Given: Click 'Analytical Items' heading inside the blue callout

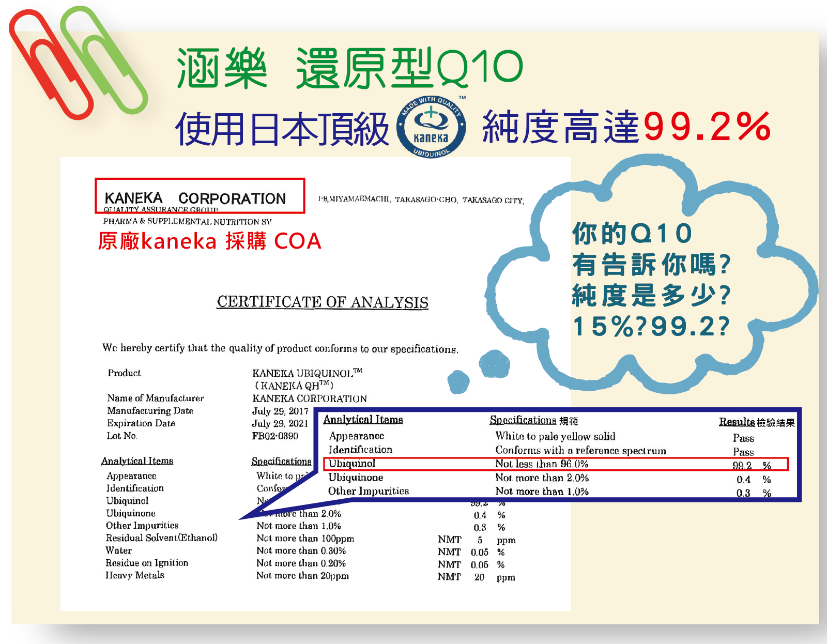Looking at the screenshot, I should (363, 420).
